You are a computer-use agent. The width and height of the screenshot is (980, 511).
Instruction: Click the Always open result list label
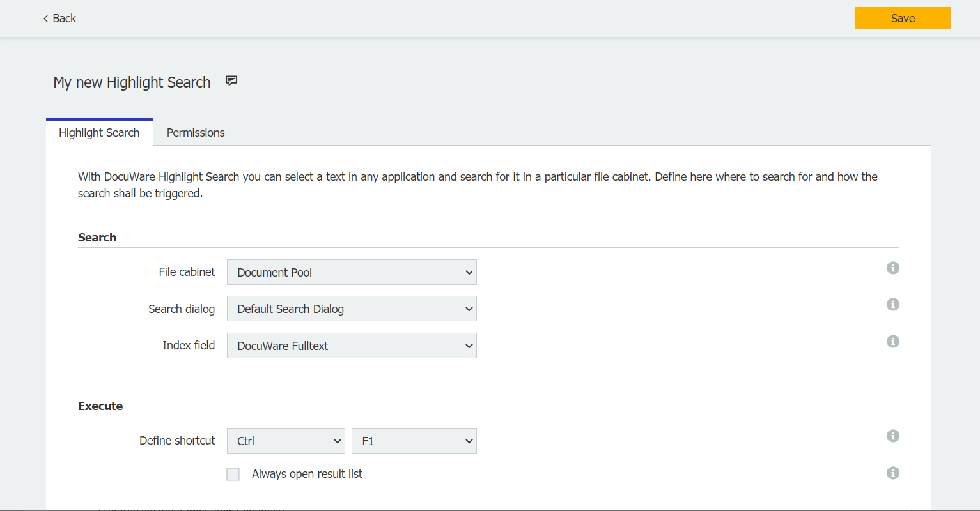click(307, 474)
